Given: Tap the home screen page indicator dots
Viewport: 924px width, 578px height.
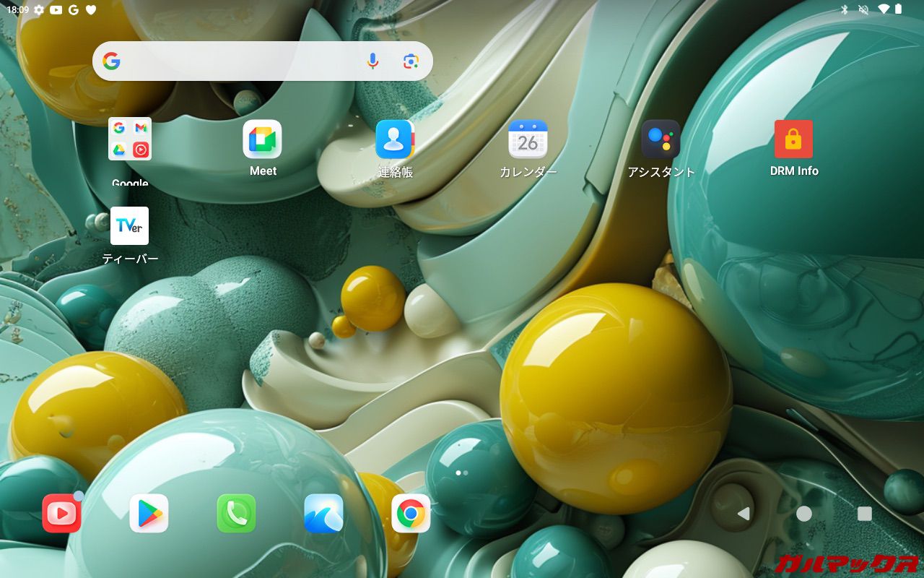Looking at the screenshot, I should point(462,473).
